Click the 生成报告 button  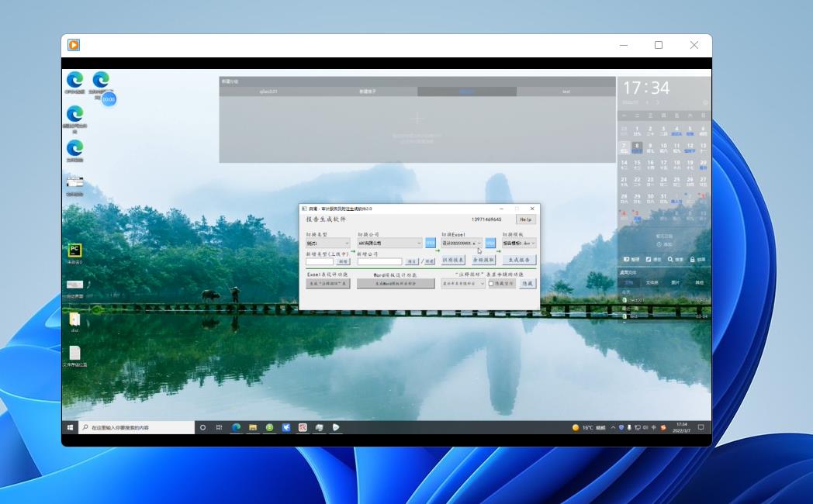[518, 261]
